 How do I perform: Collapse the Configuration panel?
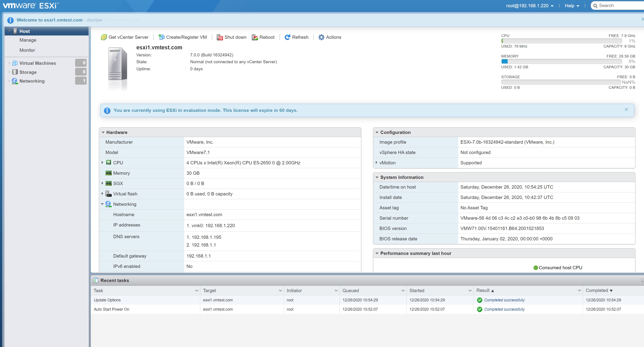(377, 132)
